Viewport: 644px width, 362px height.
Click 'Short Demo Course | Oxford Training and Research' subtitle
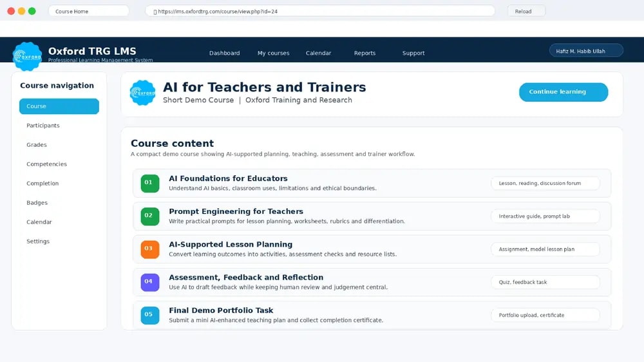tap(258, 100)
